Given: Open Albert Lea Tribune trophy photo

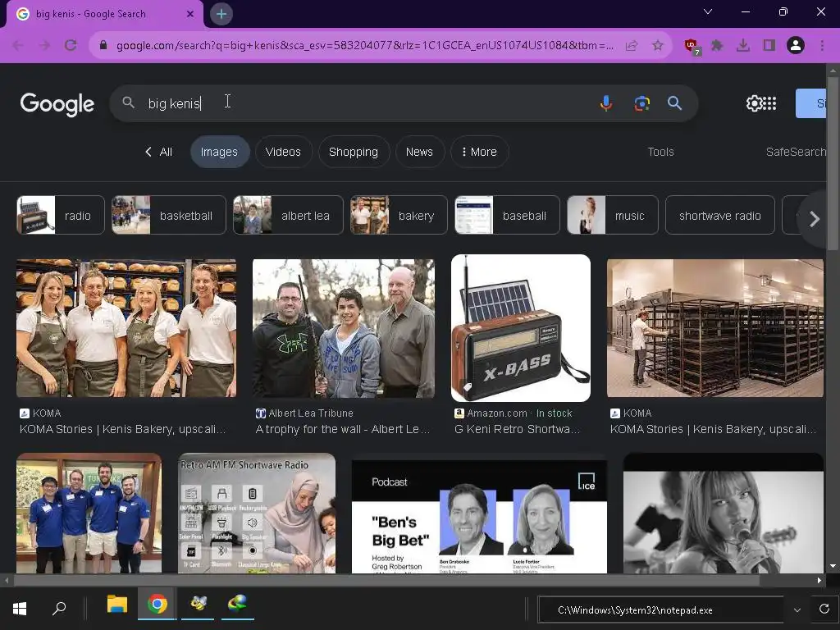Looking at the screenshot, I should (x=344, y=328).
